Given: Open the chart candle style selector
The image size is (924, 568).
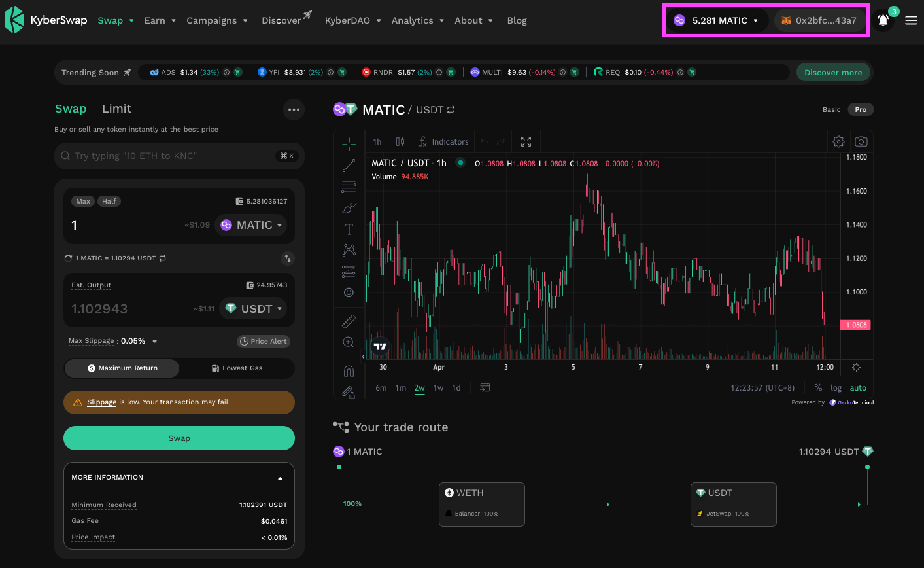Looking at the screenshot, I should point(400,141).
